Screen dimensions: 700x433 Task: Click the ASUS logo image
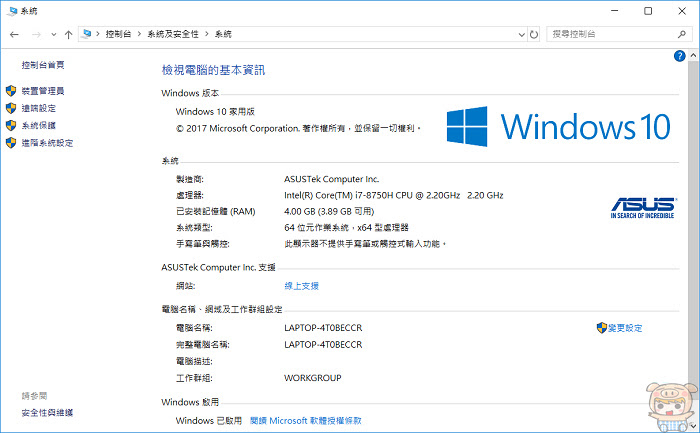click(x=643, y=208)
